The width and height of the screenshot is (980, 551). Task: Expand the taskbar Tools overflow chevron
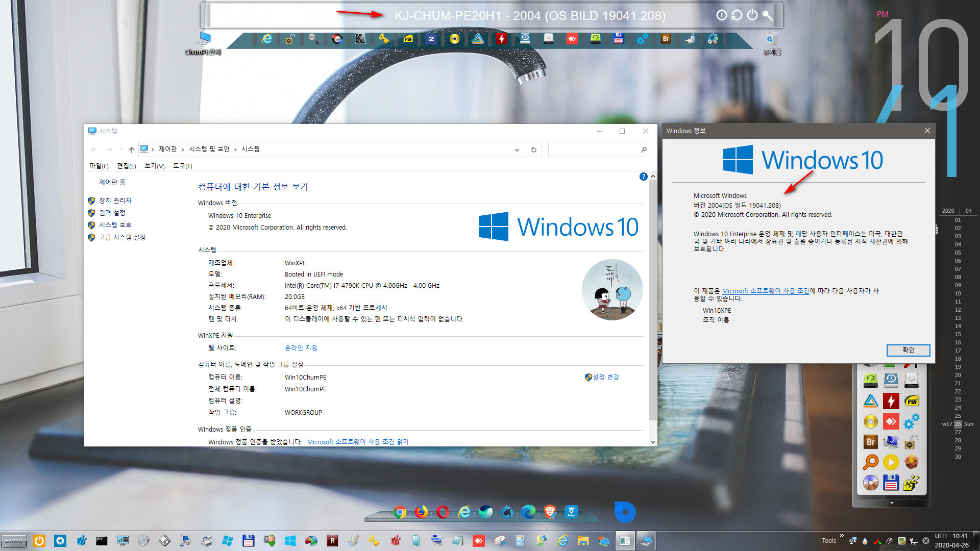[842, 535]
